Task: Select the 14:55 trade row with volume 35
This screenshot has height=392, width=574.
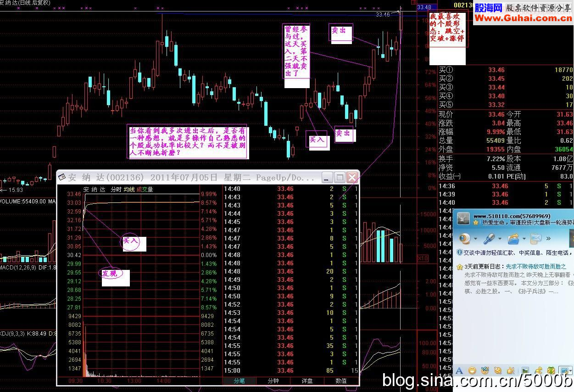Action: click(x=290, y=346)
